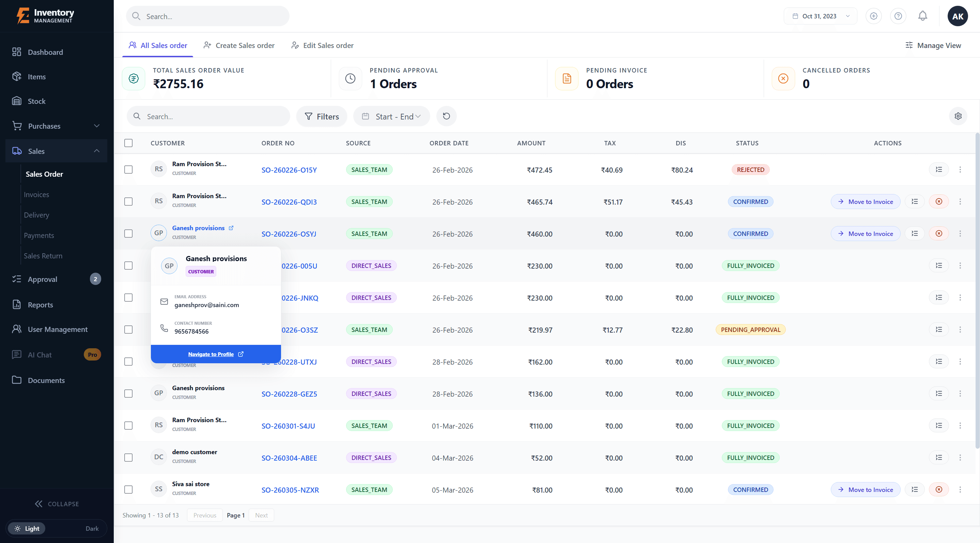The height and width of the screenshot is (543, 980).
Task: Open the notifications bell icon
Action: [x=922, y=16]
